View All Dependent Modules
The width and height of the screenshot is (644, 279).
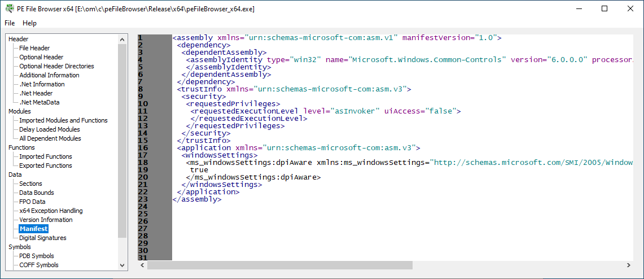tap(50, 138)
